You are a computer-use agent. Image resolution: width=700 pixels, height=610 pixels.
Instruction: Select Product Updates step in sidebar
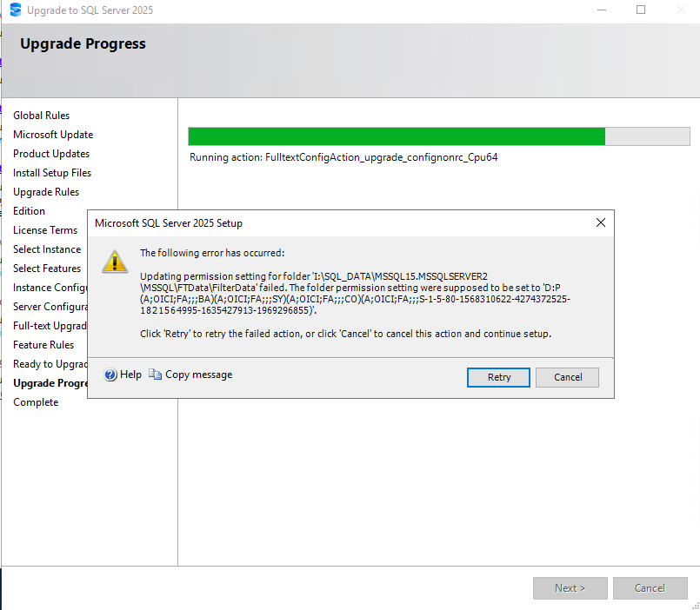(x=51, y=154)
